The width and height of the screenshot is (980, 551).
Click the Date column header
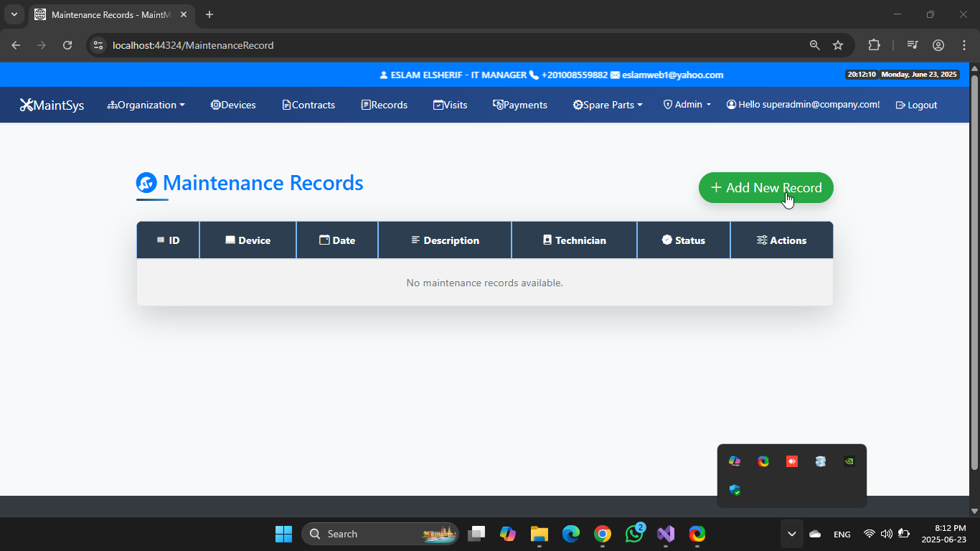tap(337, 240)
